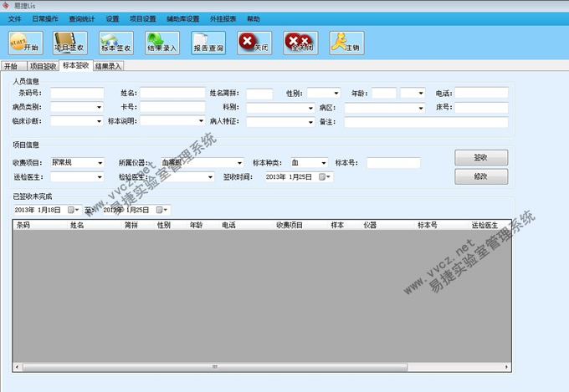Click the 姓名 column header
Image resolution: width=569 pixels, height=392 pixels.
pos(77,225)
